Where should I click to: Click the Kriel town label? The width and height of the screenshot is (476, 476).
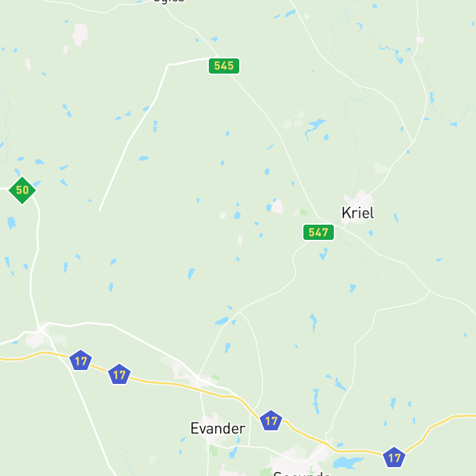coord(358,213)
